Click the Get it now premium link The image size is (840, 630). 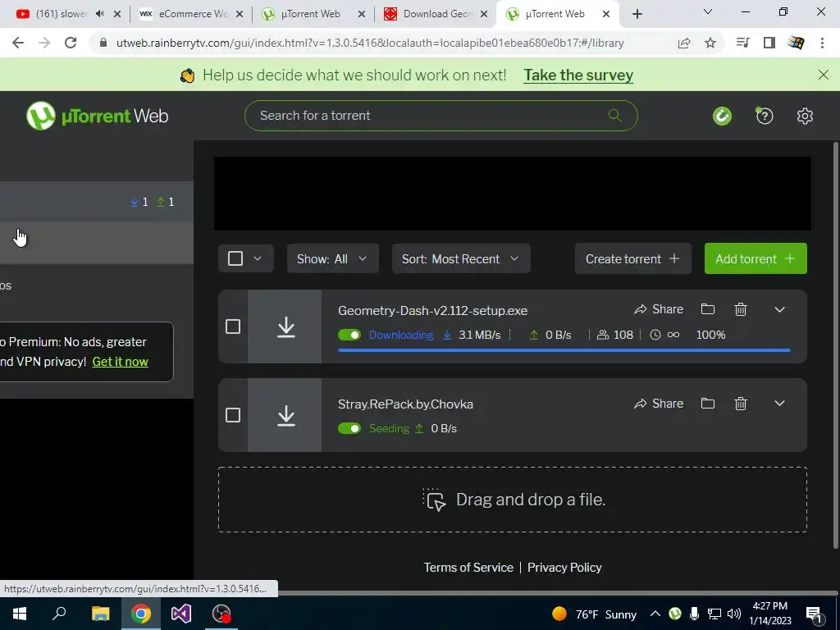click(x=120, y=362)
